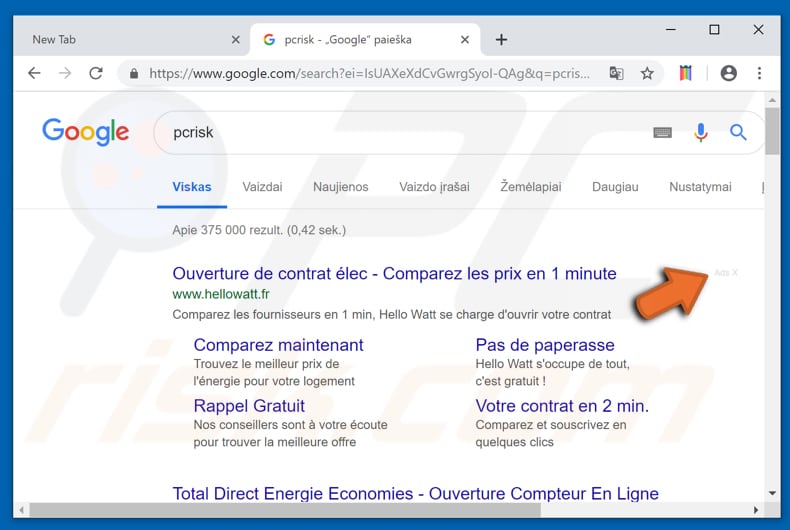Switch to the New Tab tab
The height and width of the screenshot is (530, 790).
tap(131, 39)
